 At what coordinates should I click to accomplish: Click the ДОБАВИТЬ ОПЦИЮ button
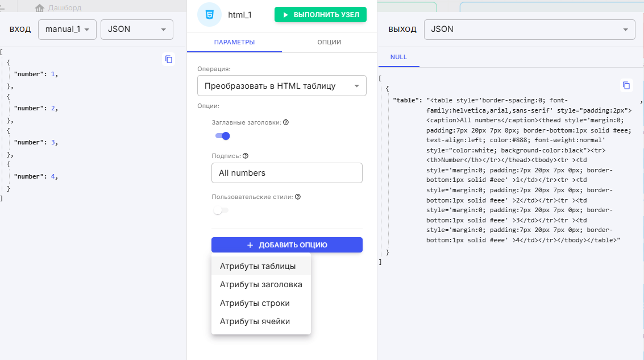[x=287, y=245]
